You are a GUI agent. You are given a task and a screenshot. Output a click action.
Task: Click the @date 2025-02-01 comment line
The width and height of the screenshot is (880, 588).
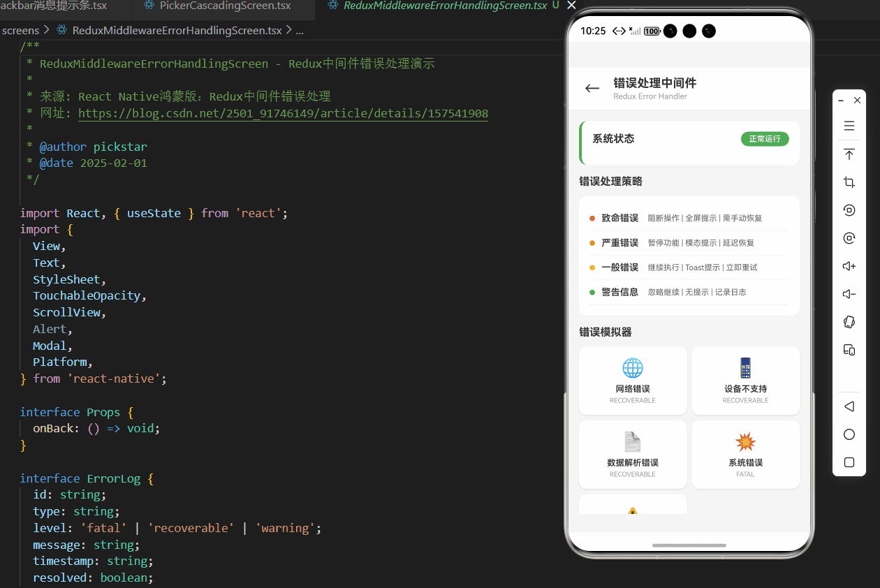pyautogui.click(x=87, y=163)
